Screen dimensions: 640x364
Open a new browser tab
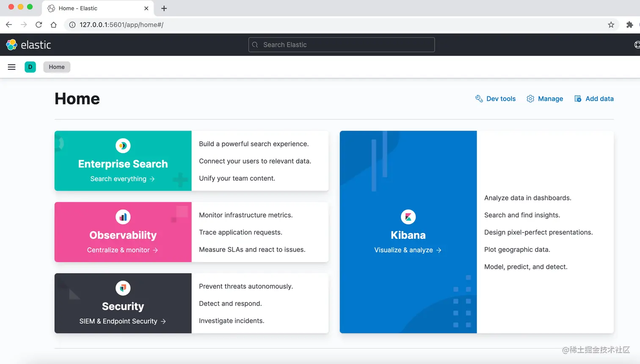[164, 8]
